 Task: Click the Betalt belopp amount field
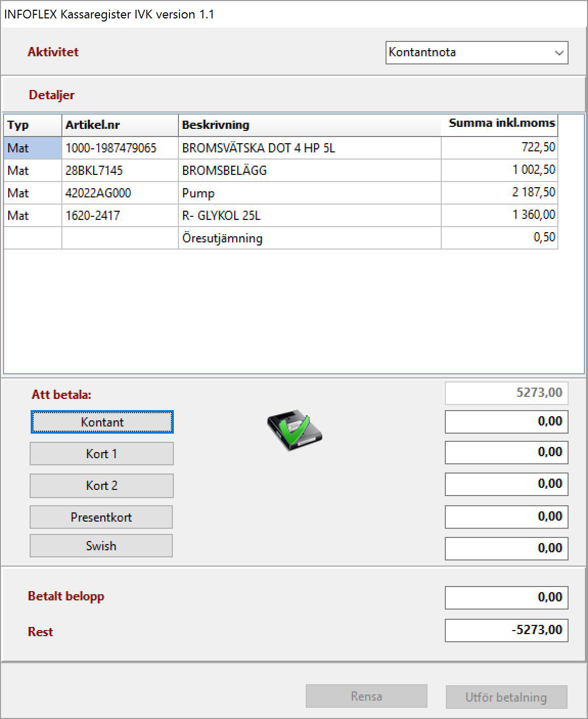tap(507, 598)
